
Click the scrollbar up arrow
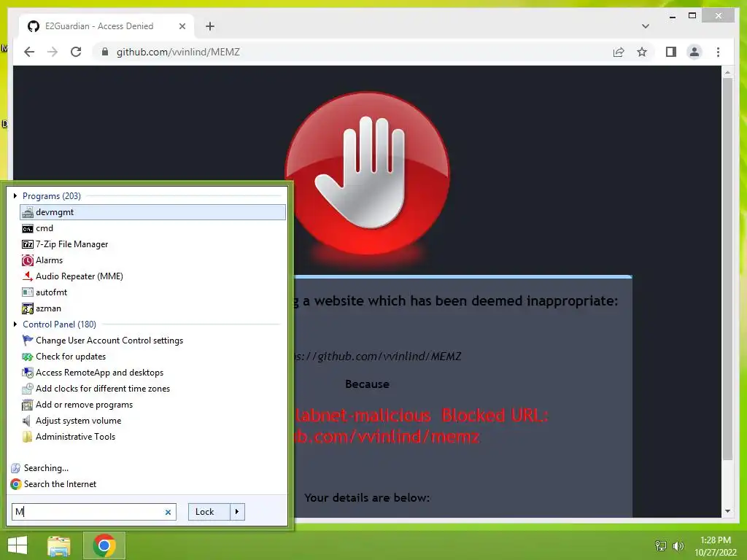pos(727,72)
